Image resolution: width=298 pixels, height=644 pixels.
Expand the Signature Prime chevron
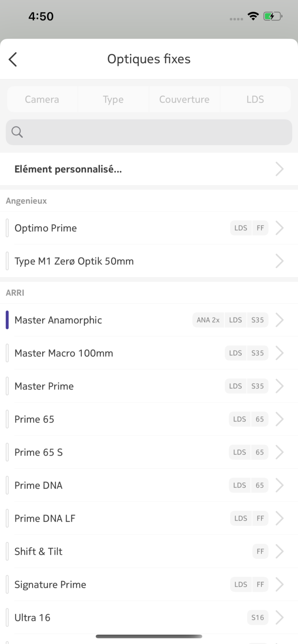[x=279, y=585]
